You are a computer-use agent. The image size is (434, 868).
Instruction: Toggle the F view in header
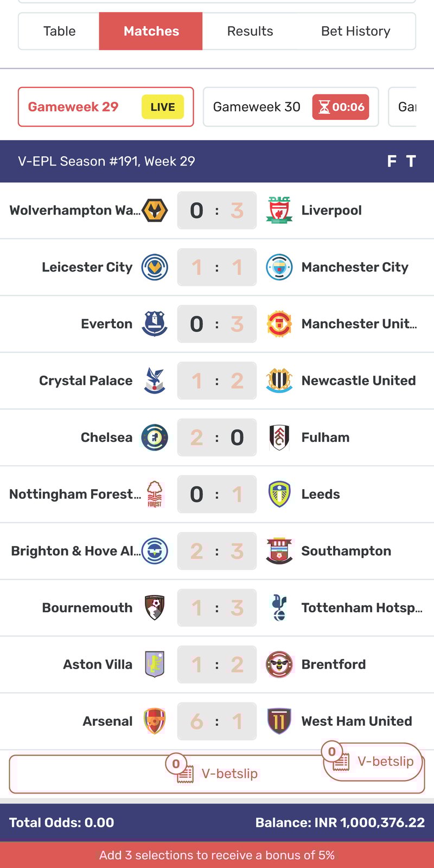click(392, 161)
